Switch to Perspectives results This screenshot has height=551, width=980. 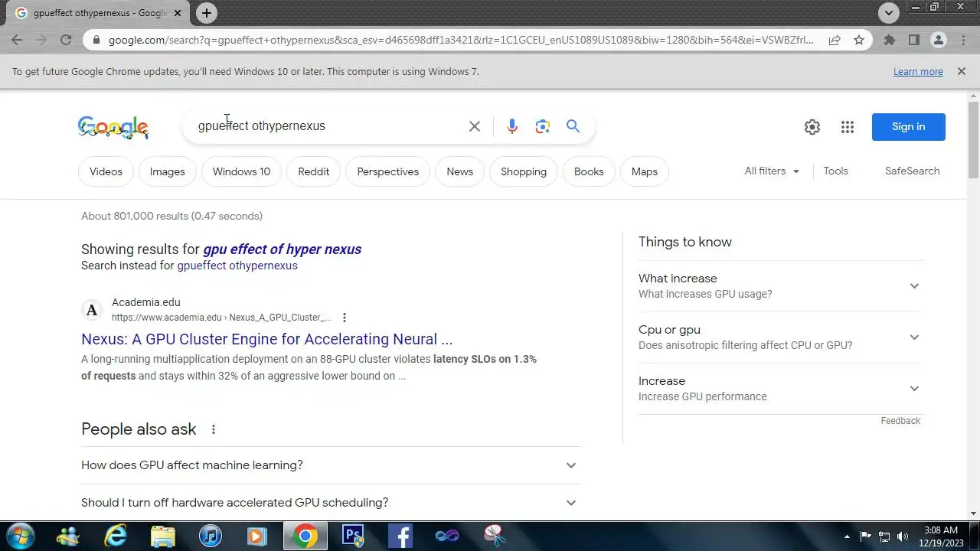387,171
